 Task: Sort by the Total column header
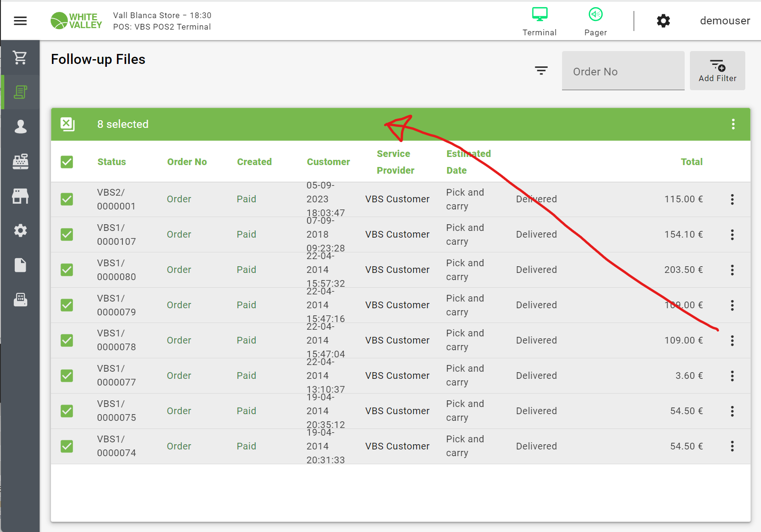pyautogui.click(x=691, y=162)
